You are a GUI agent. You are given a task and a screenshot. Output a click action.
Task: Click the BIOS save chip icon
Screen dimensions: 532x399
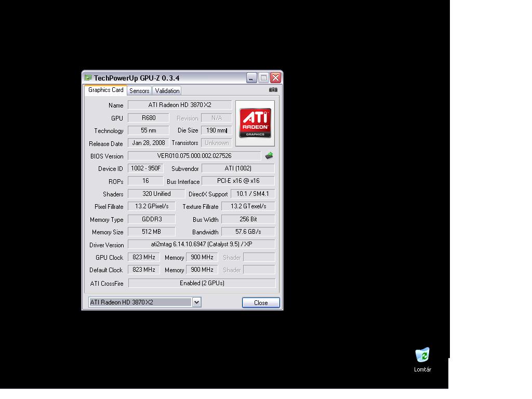click(269, 156)
